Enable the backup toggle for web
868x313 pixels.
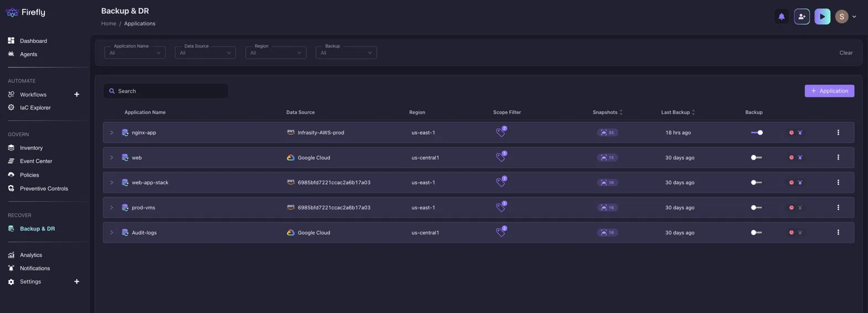[757, 157]
